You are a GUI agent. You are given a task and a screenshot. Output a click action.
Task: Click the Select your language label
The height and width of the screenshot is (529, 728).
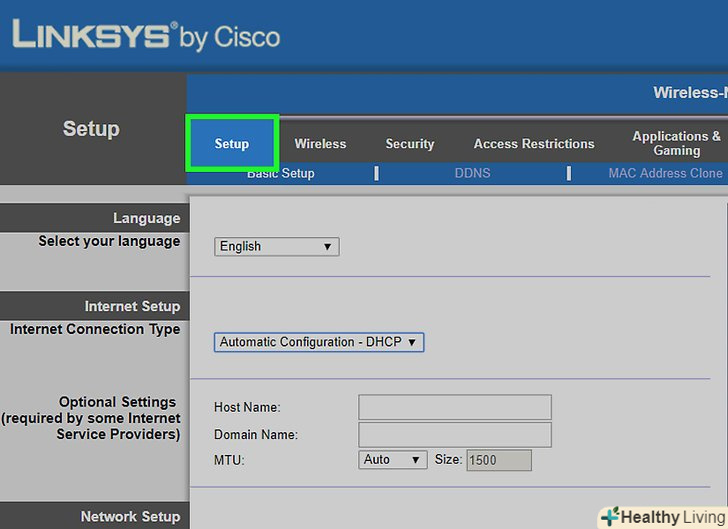point(109,242)
